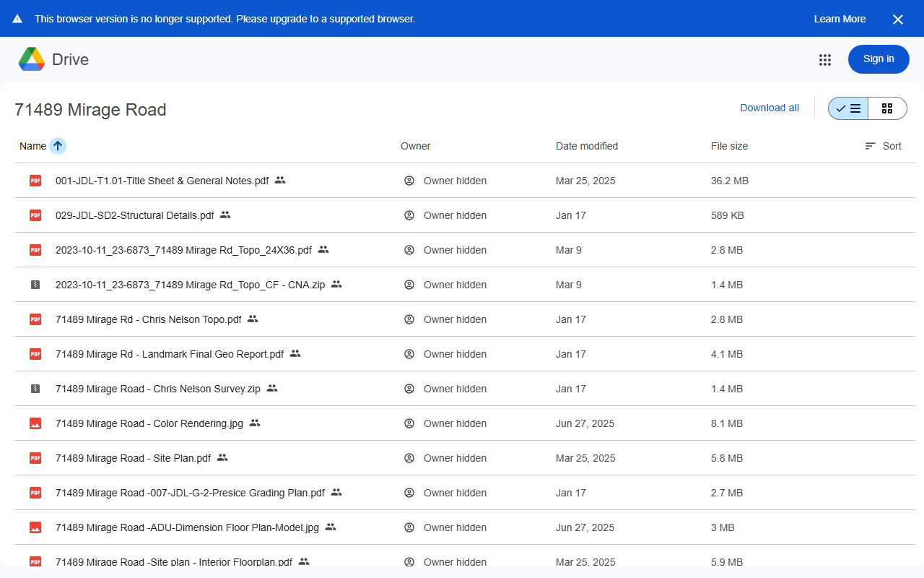Image resolution: width=924 pixels, height=578 pixels.
Task: Click PDF icon for Site Plan.pdf
Action: click(x=35, y=458)
